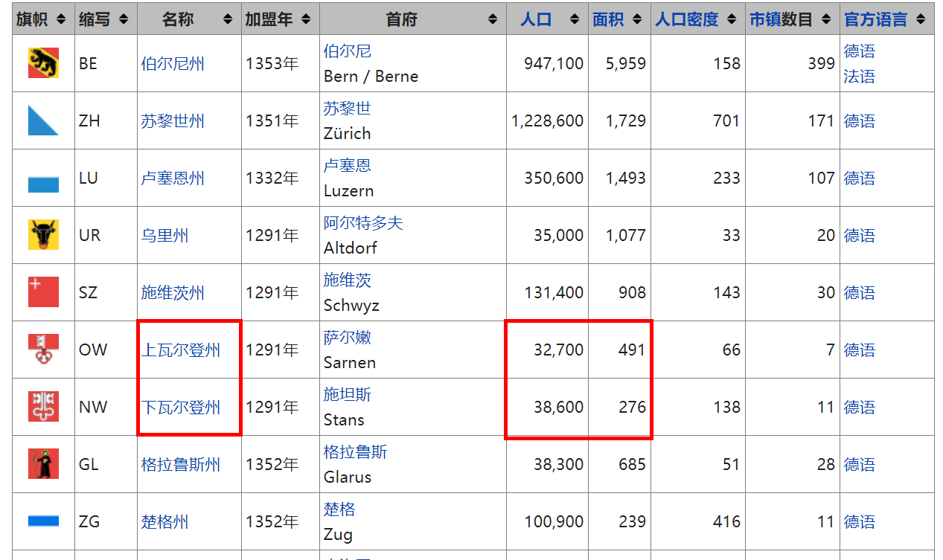
Task: Click the Glarus saint flag icon
Action: (x=43, y=464)
